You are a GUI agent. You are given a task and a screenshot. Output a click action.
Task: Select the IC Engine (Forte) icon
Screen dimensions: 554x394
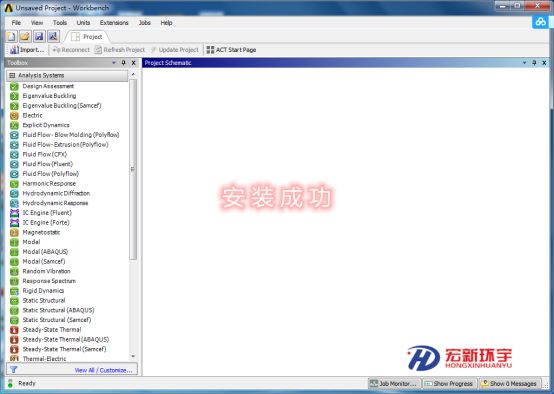click(x=14, y=223)
